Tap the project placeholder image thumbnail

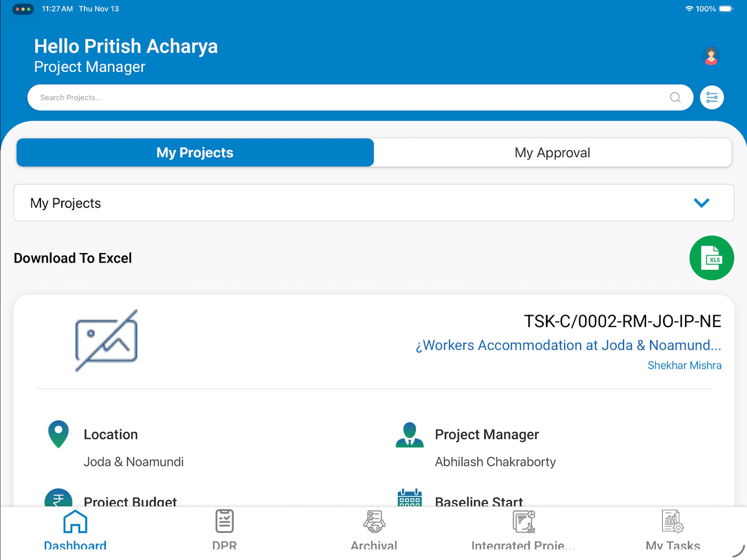[106, 341]
